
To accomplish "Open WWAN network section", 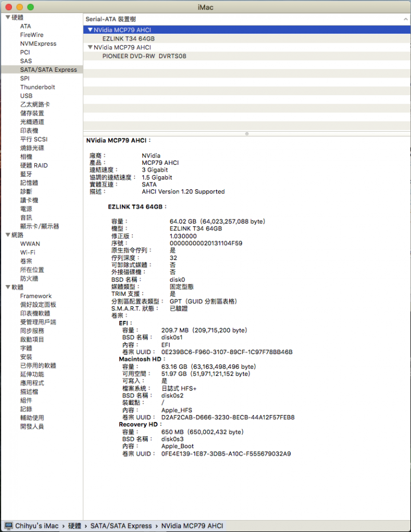I will click(30, 243).
